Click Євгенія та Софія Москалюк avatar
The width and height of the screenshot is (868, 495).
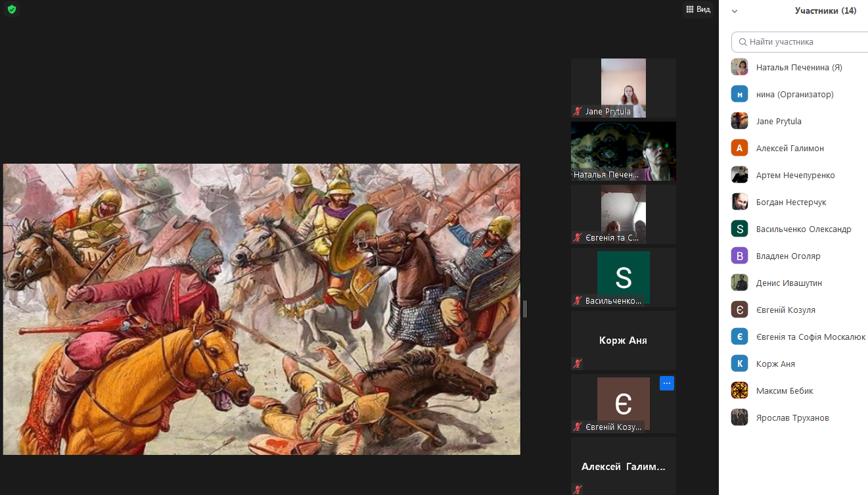point(739,337)
